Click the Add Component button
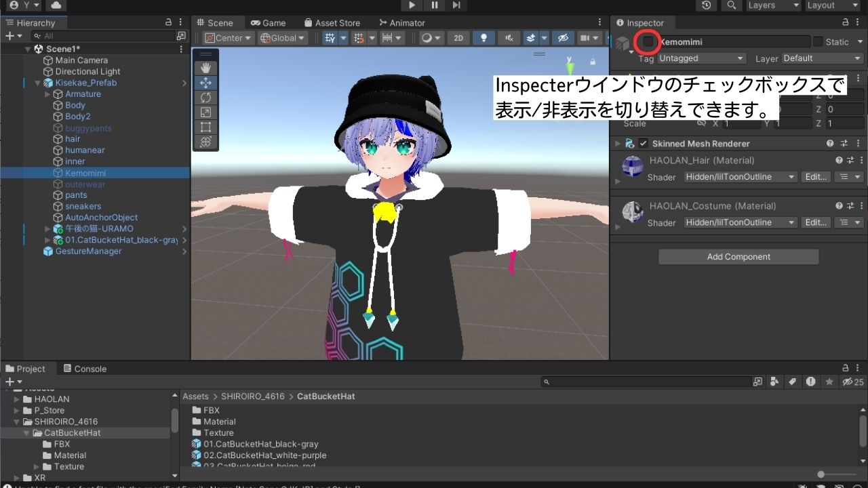This screenshot has height=488, width=868. (738, 256)
